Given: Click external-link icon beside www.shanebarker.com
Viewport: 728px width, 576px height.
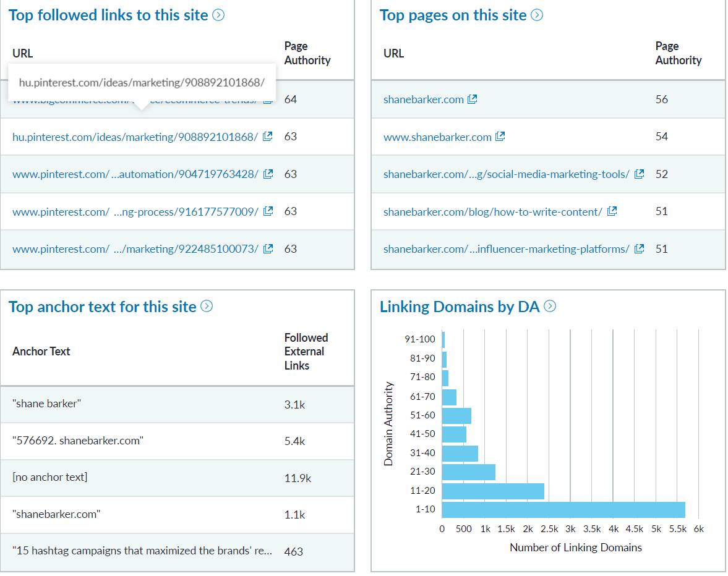Looking at the screenshot, I should (500, 137).
